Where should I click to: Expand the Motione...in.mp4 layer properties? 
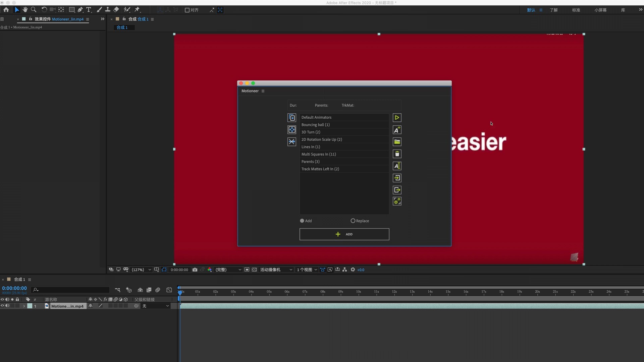(x=24, y=306)
